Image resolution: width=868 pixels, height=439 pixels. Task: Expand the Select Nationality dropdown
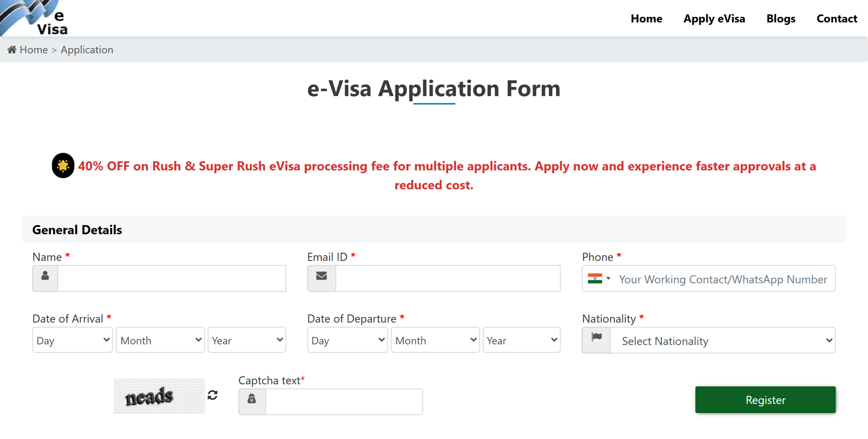723,341
